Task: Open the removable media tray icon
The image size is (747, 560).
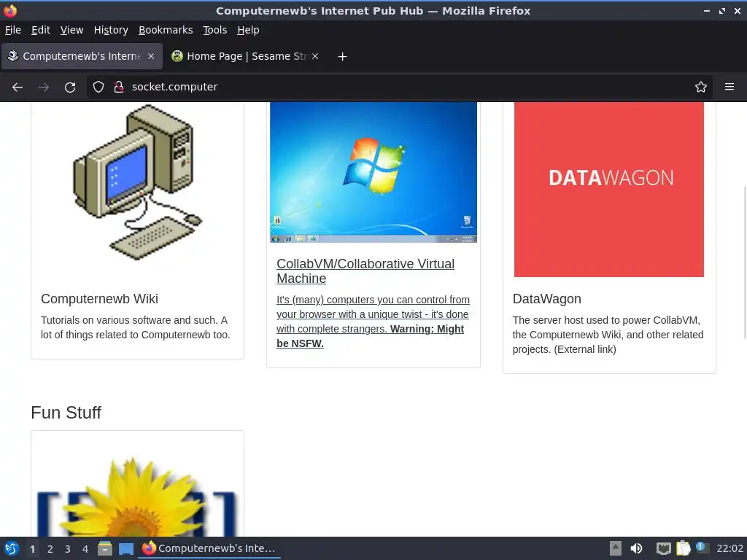Action: [x=615, y=548]
